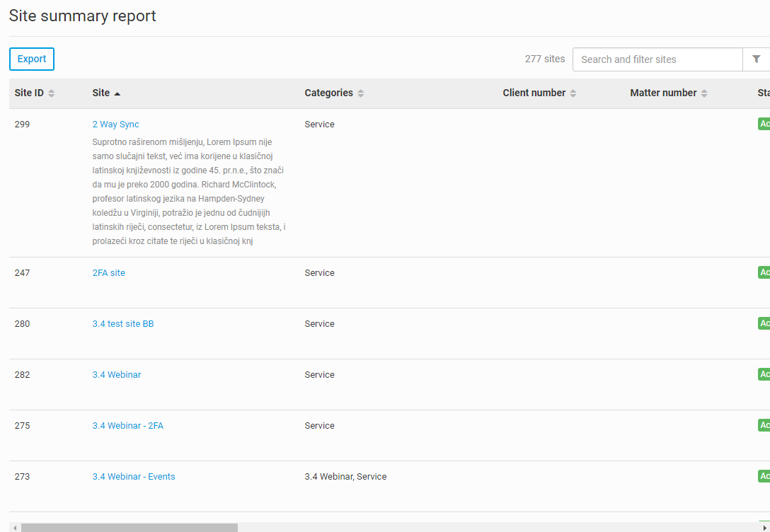The width and height of the screenshot is (770, 532).
Task: Click the horizontal scrollbar thumb
Action: [x=129, y=527]
